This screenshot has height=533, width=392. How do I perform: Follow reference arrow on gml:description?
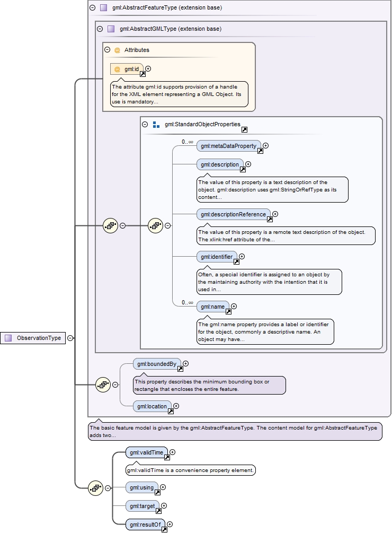(243, 169)
